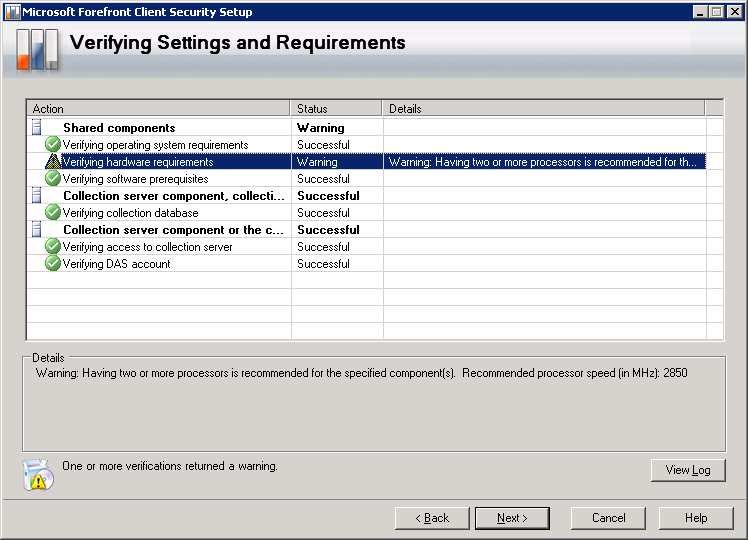
Task: Select the Verifying access to collection server row
Action: click(366, 247)
